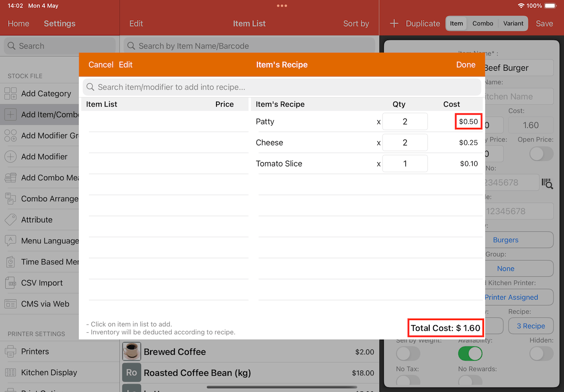The image size is (564, 392).
Task: Tap the Save button
Action: click(544, 23)
